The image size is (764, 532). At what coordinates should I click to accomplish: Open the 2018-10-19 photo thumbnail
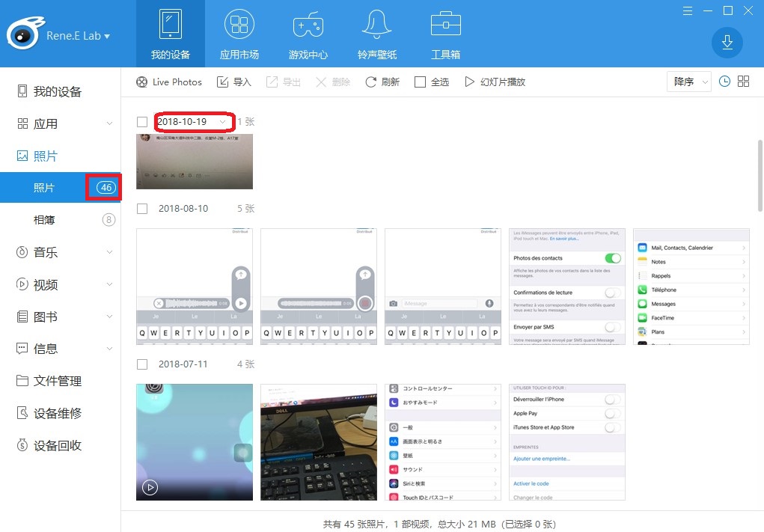point(195,162)
